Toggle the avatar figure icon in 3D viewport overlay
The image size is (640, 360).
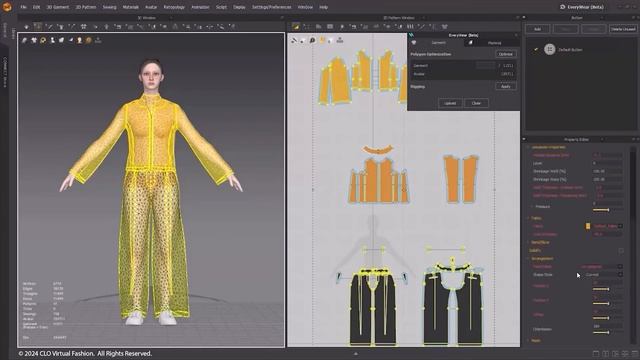(52, 40)
